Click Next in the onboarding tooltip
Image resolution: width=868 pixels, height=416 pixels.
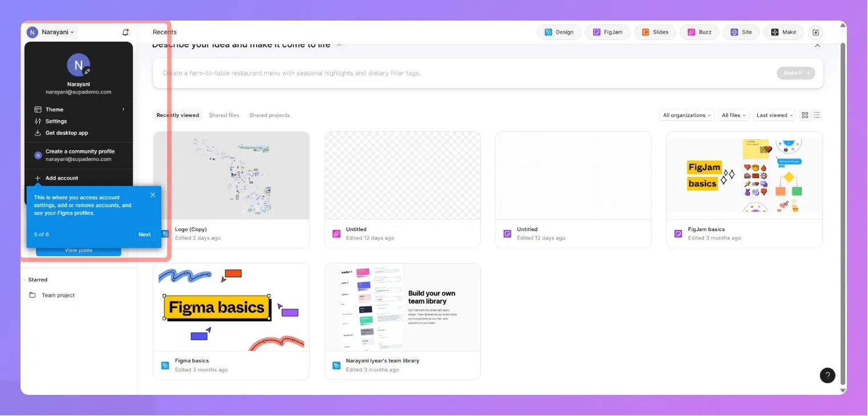144,234
